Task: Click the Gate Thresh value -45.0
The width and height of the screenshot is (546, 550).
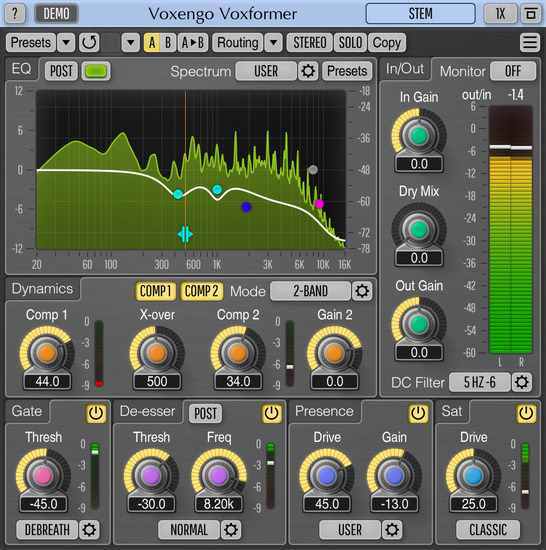Action: [x=43, y=504]
